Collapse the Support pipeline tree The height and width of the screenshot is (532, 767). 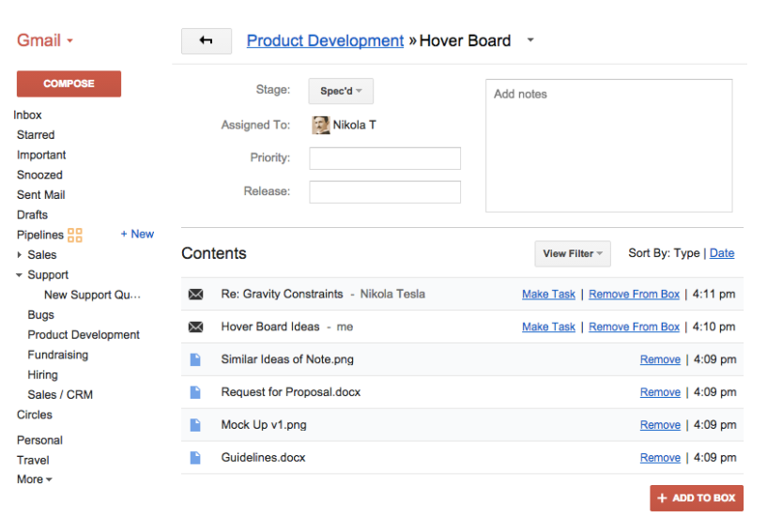(20, 275)
